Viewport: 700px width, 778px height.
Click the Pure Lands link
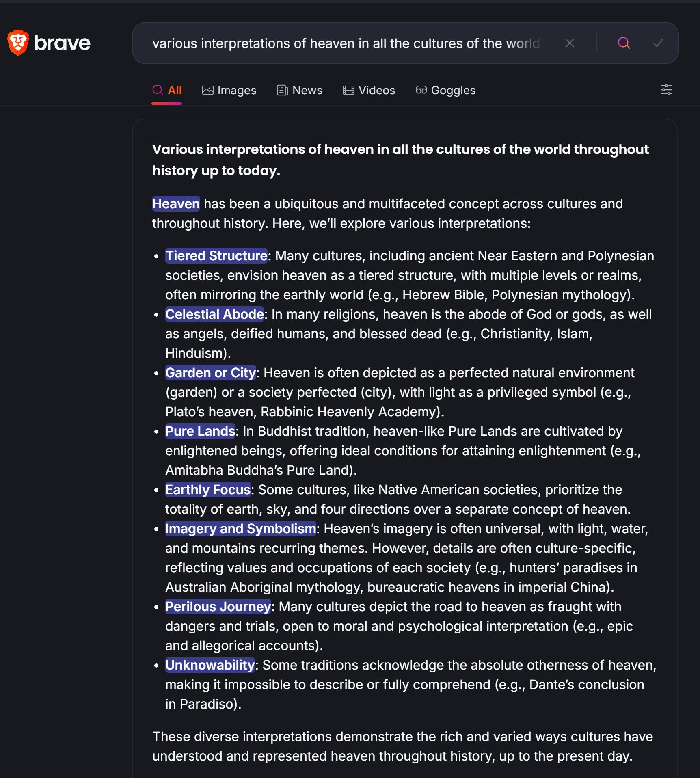coord(201,431)
